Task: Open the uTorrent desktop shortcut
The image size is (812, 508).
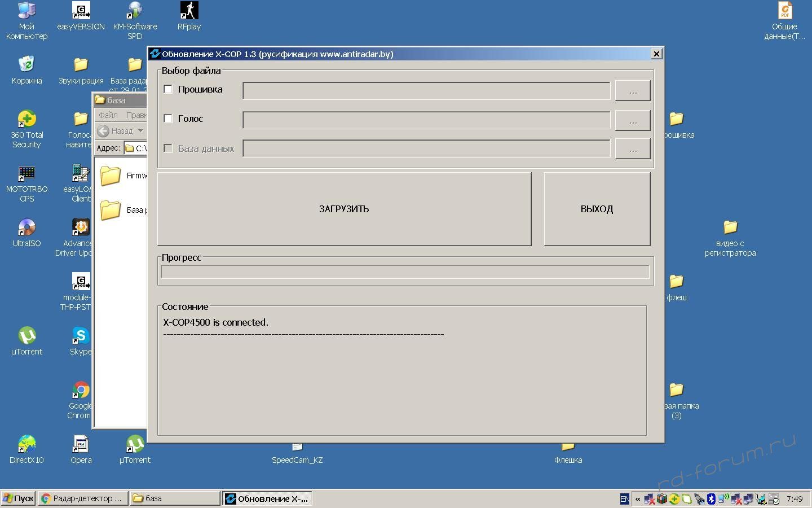Action: click(27, 336)
